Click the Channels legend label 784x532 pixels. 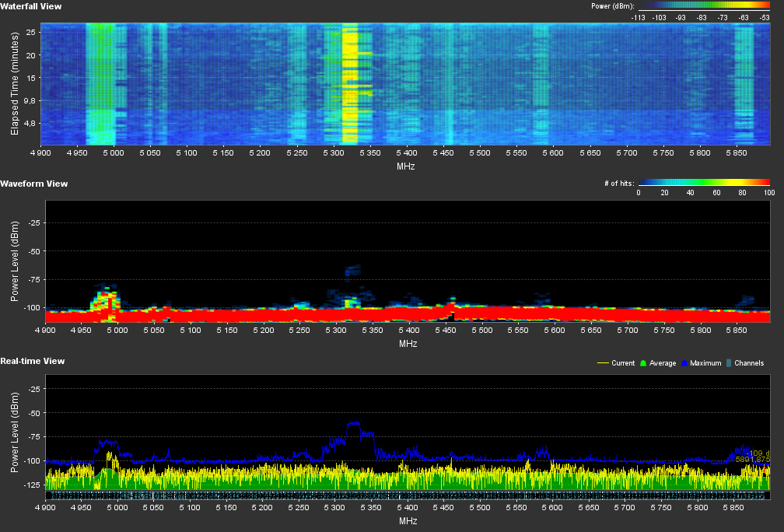tap(751, 363)
